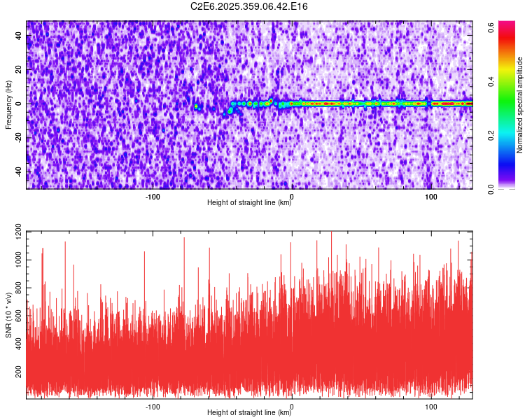525x420 pixels.
Task: Click the 40 tick on the frequency axis
Action: click(20, 36)
